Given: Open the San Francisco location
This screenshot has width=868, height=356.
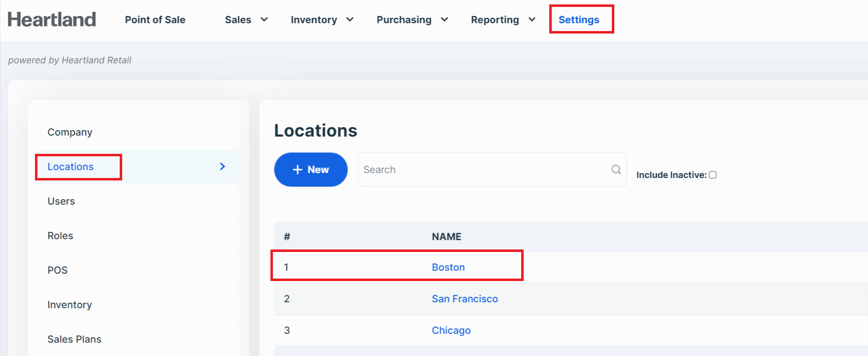Looking at the screenshot, I should (465, 299).
